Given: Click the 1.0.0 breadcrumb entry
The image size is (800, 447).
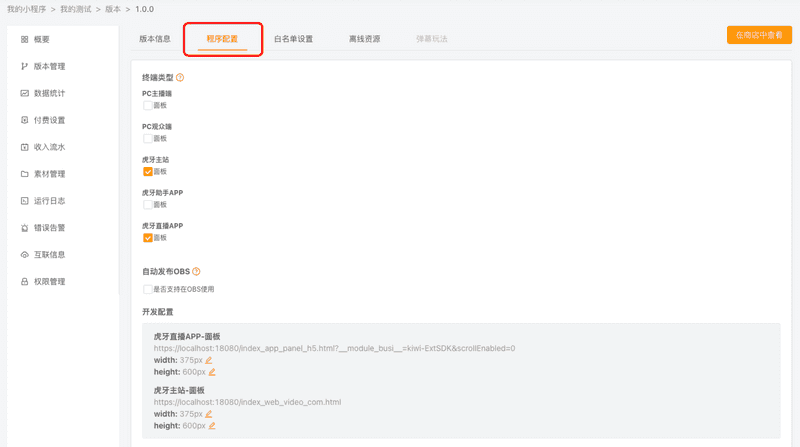Looking at the screenshot, I should pos(144,9).
